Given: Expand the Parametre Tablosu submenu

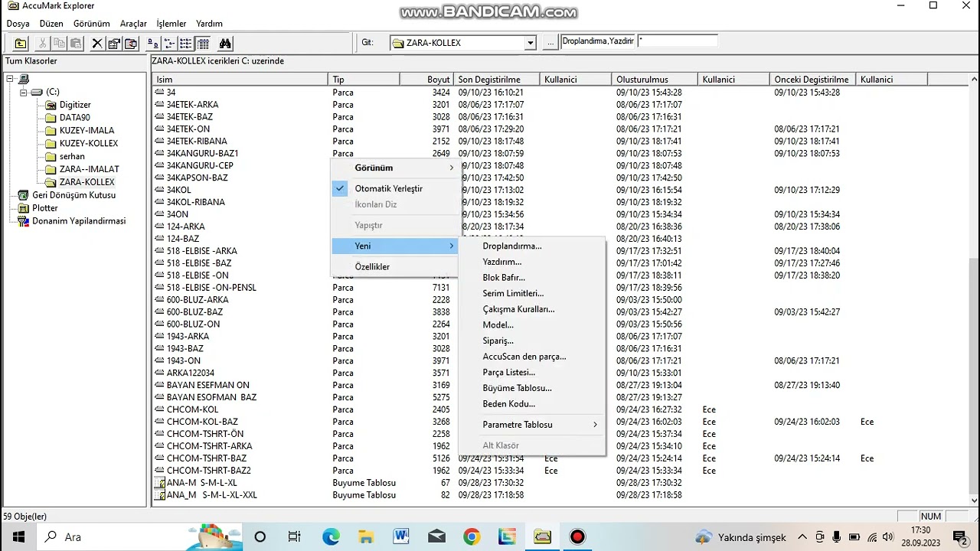Looking at the screenshot, I should pyautogui.click(x=532, y=425).
